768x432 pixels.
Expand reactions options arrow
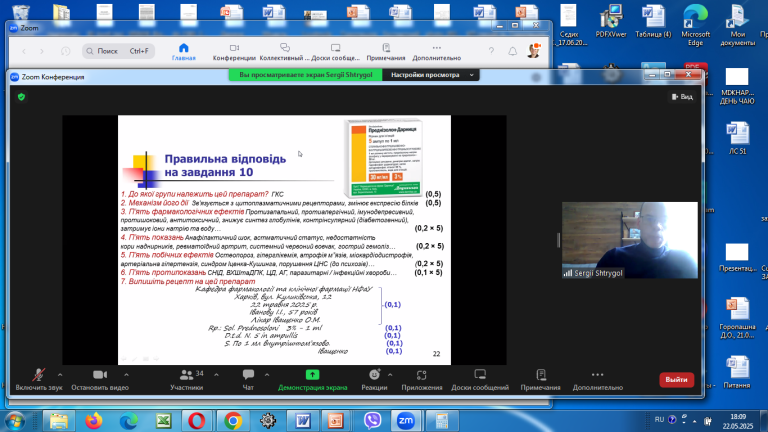pos(390,375)
